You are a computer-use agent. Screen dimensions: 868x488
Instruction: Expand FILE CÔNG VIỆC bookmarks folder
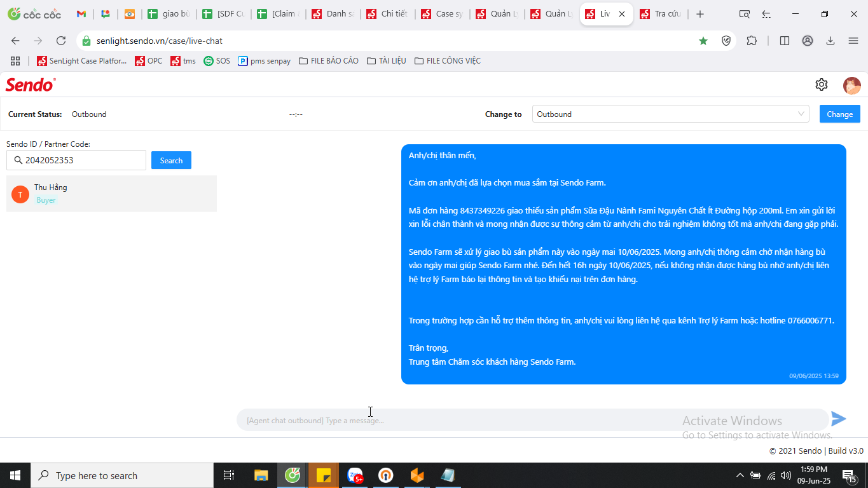coord(447,61)
